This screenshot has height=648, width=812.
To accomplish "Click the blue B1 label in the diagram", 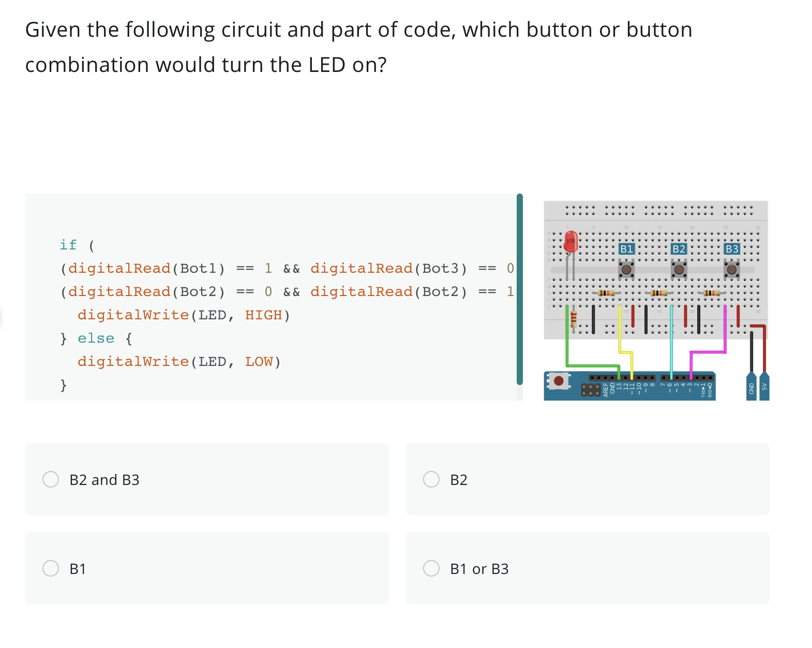I will (x=626, y=249).
